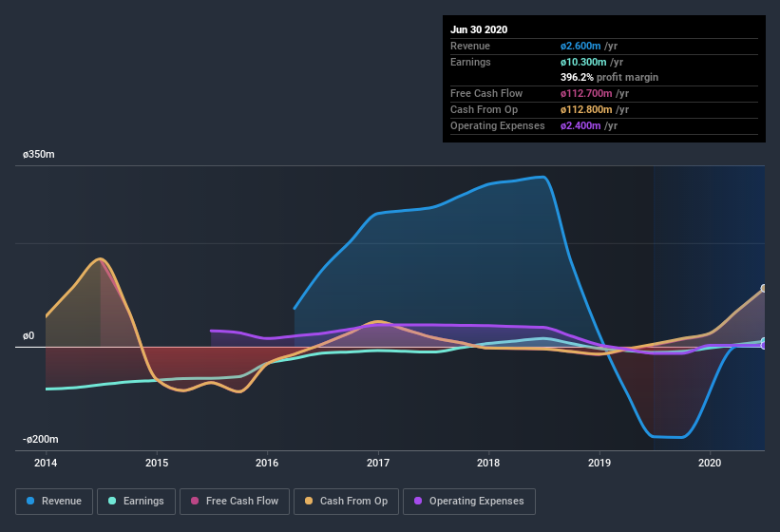780x532 pixels.
Task: Click the 2018 x-axis label
Action: 488,463
